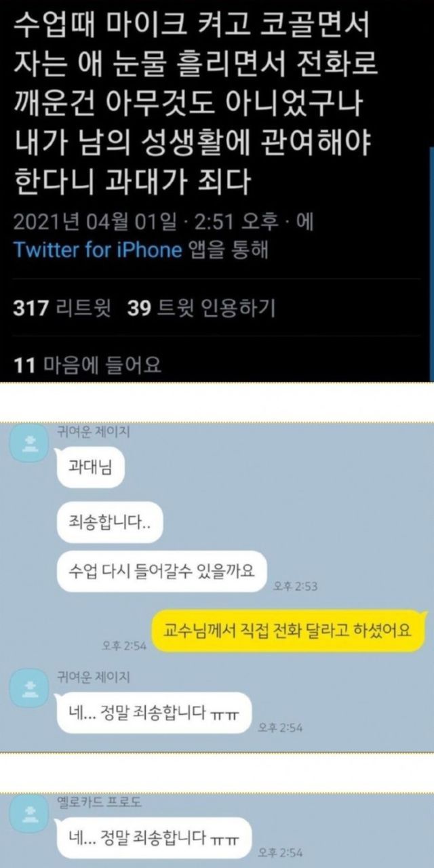The width and height of the screenshot is (434, 868).
Task: Select the yellow 교수님께서 직접 전화 reply bubble
Action: coord(288,630)
